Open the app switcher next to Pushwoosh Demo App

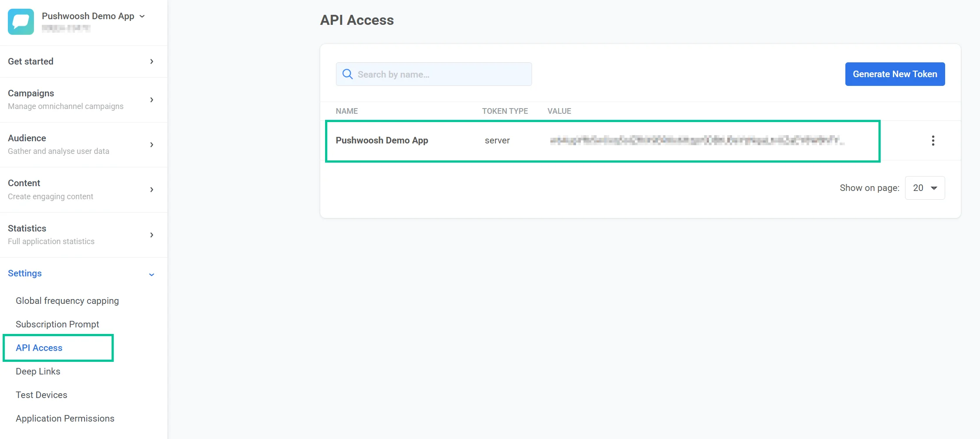tap(142, 16)
